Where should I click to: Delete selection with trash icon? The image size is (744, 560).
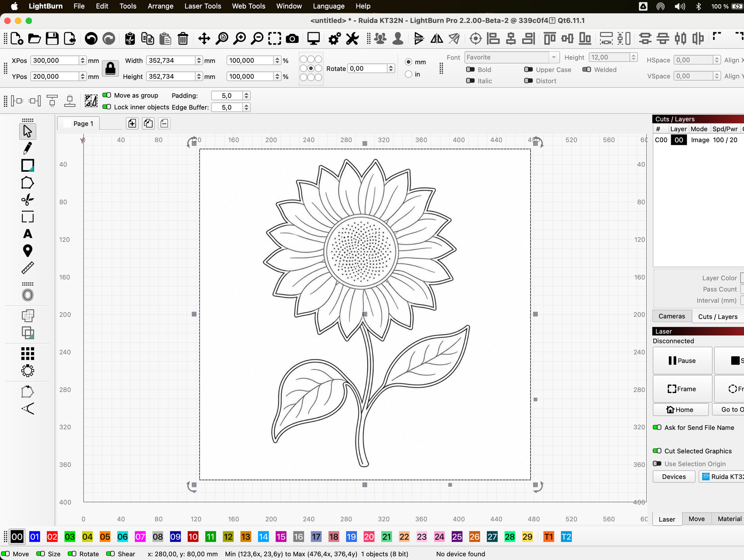pos(183,38)
